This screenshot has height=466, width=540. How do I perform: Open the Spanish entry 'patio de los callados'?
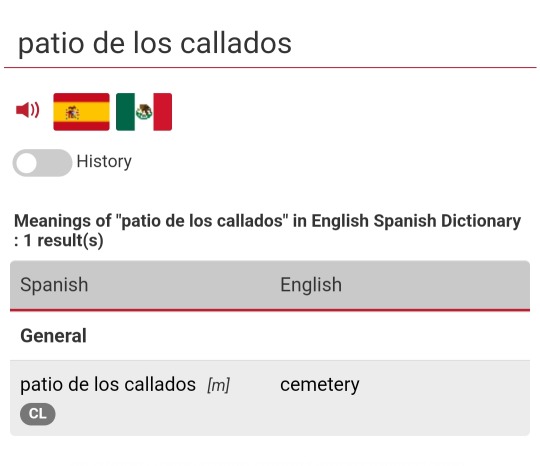click(x=108, y=384)
